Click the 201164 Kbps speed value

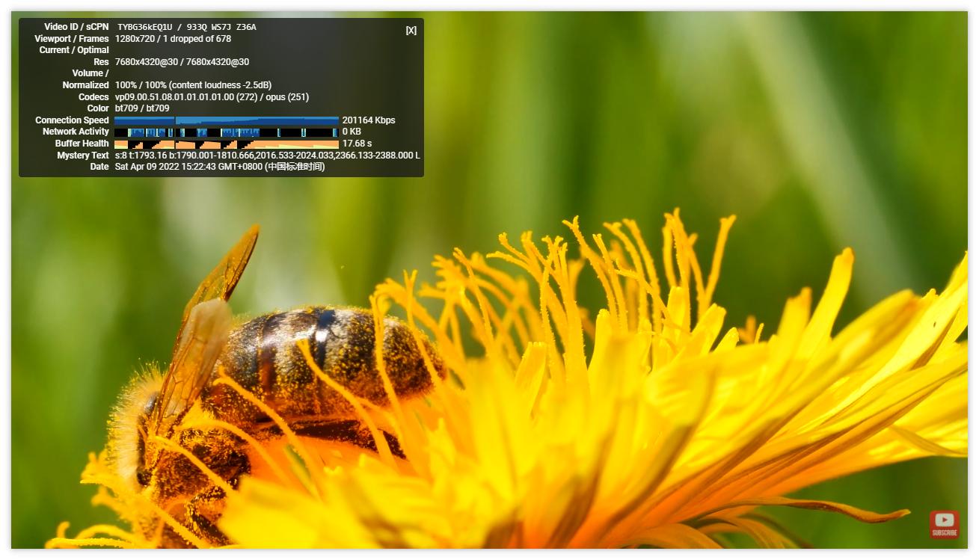pos(369,120)
